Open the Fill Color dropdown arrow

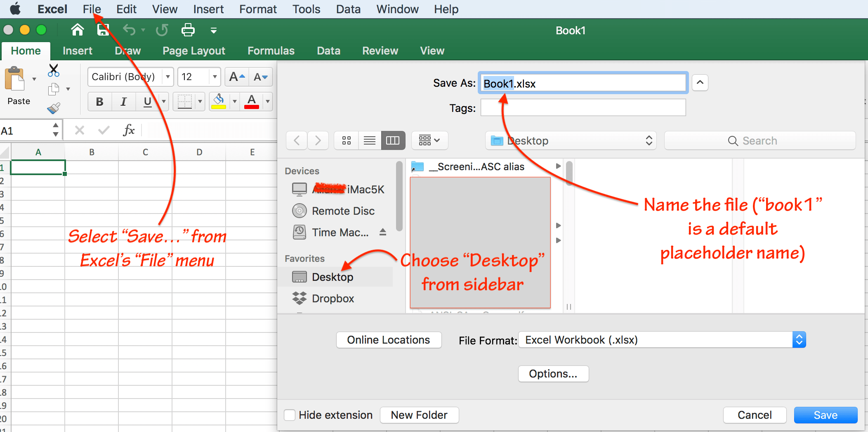(234, 102)
